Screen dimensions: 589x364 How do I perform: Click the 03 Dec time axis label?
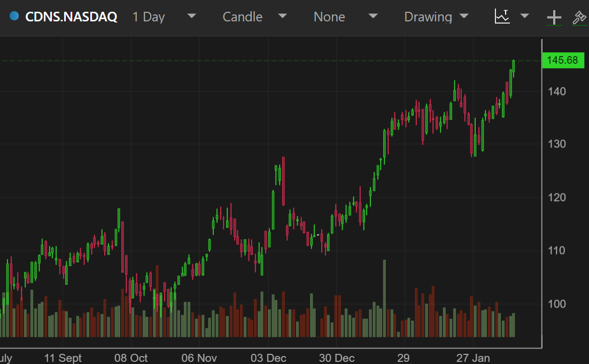(269, 358)
